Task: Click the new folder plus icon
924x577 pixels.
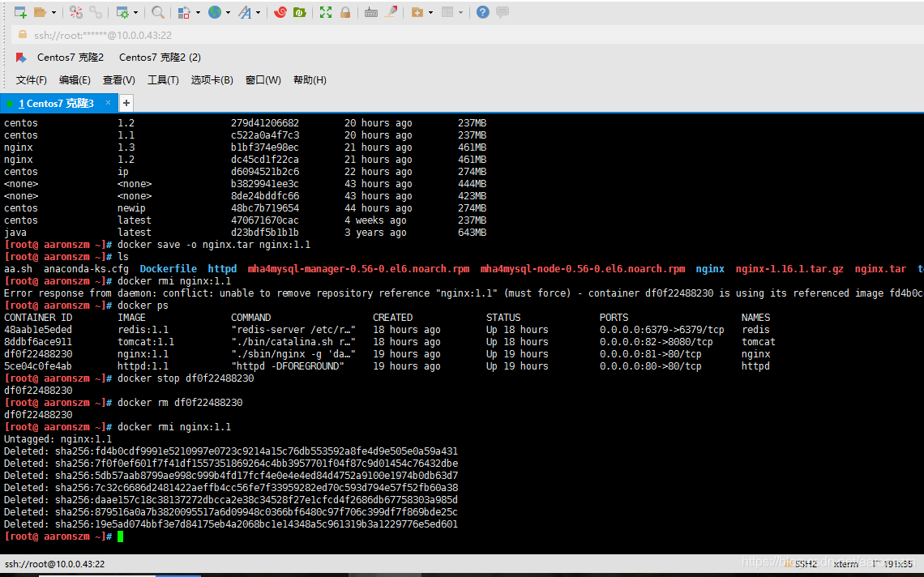Action: [x=417, y=12]
